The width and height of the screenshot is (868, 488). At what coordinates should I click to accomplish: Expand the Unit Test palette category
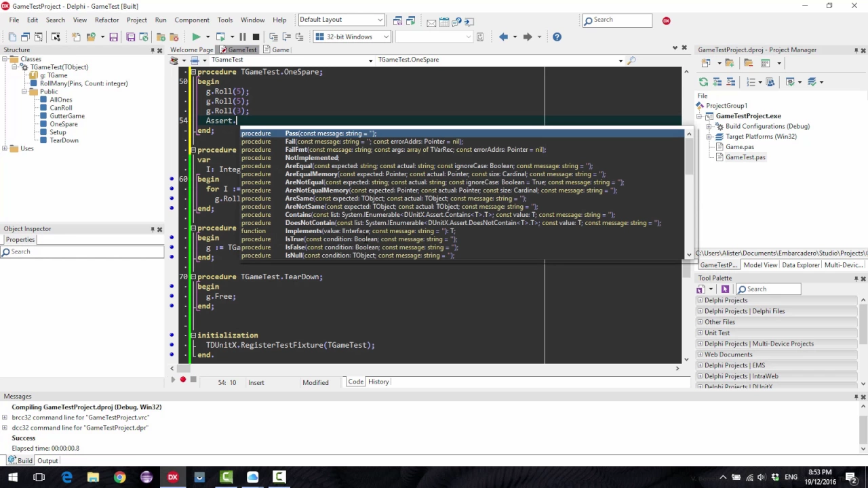click(x=701, y=333)
